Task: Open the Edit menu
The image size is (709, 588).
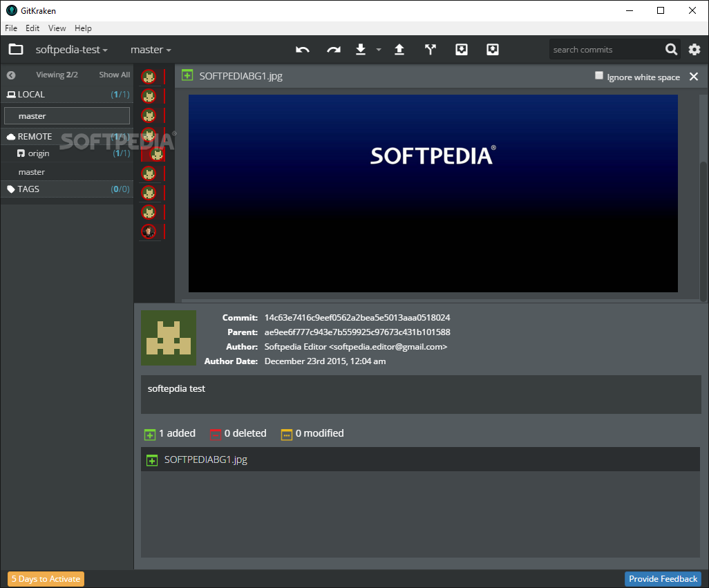Action: [32, 28]
